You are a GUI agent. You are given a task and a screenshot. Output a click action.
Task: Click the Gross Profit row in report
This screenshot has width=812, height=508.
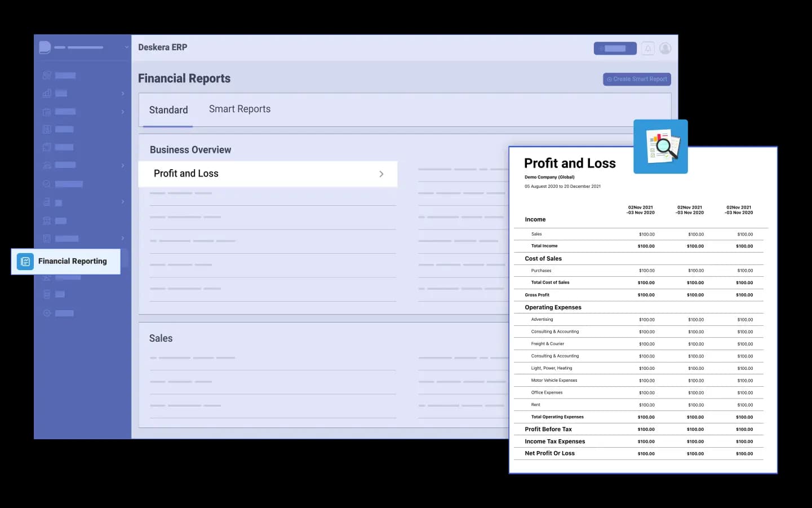pyautogui.click(x=537, y=295)
